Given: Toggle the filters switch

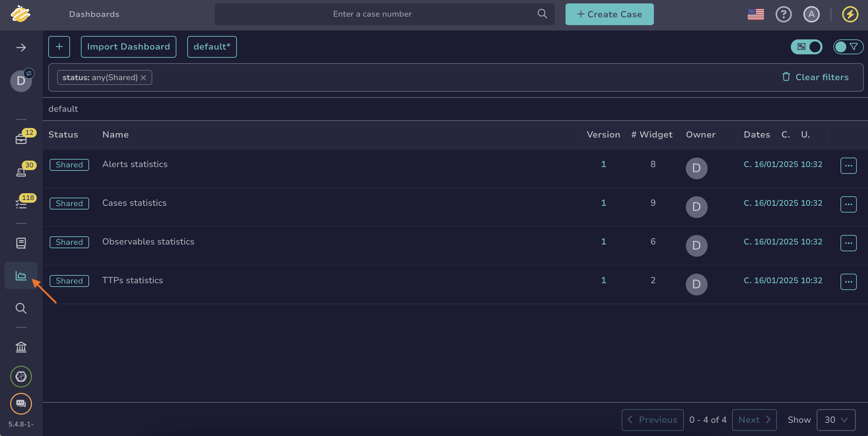Looking at the screenshot, I should [x=848, y=47].
